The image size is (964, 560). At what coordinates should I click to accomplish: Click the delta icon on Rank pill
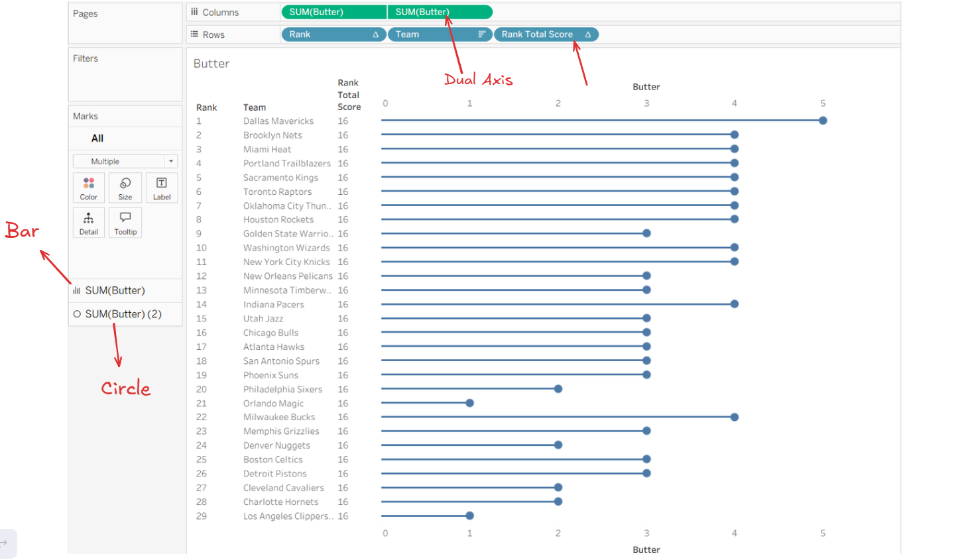375,34
